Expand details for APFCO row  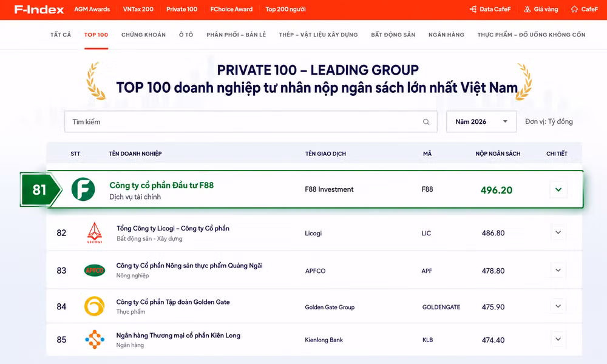(558, 270)
